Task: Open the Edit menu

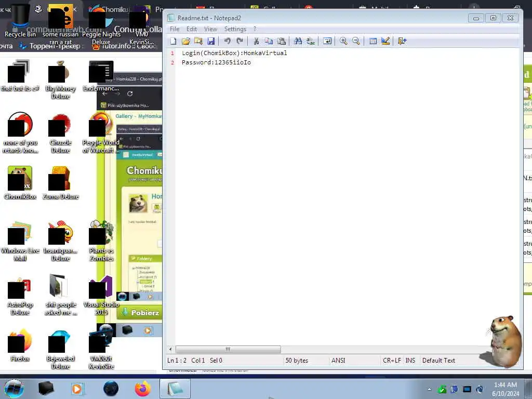Action: click(192, 29)
